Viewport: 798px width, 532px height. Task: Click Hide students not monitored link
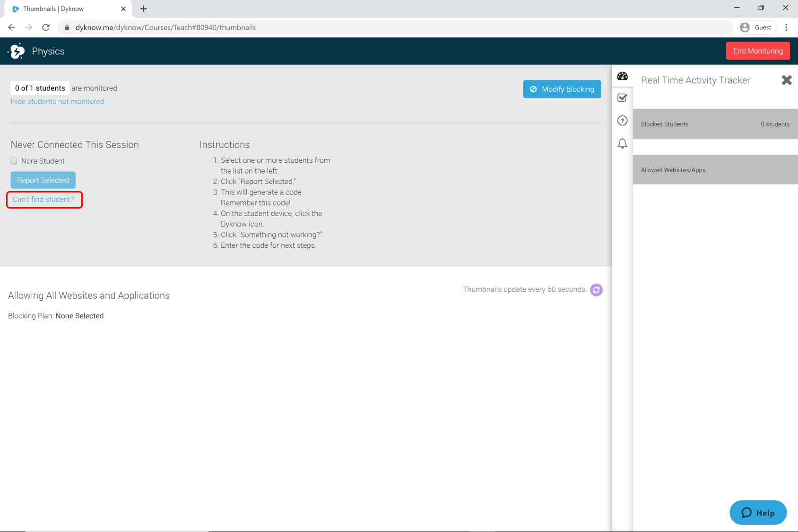coord(57,101)
